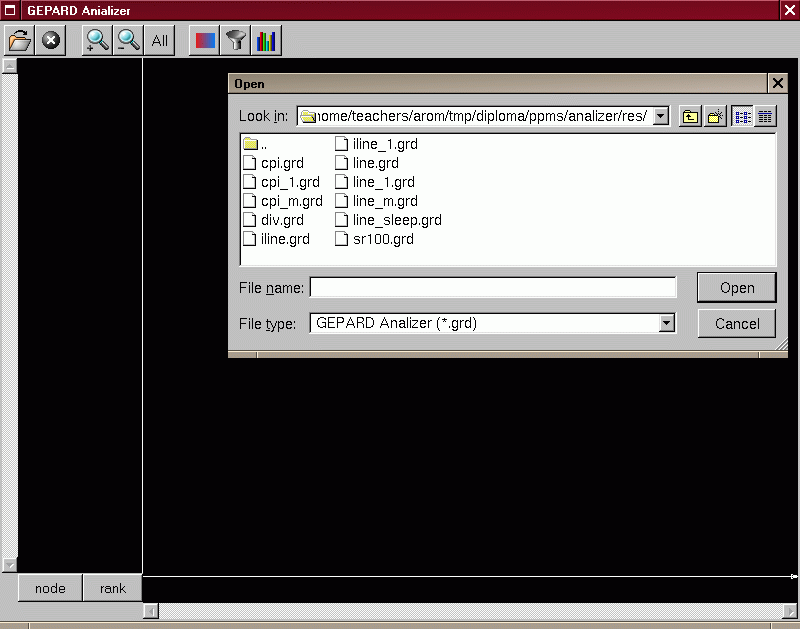800x629 pixels.
Task: Click the zoom in magnifier icon
Action: point(97,41)
